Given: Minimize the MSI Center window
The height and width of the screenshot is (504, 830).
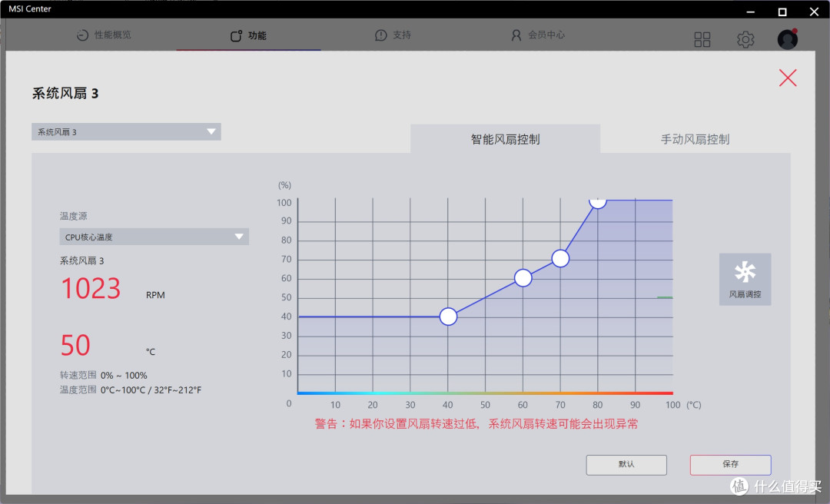Looking at the screenshot, I should coord(750,12).
